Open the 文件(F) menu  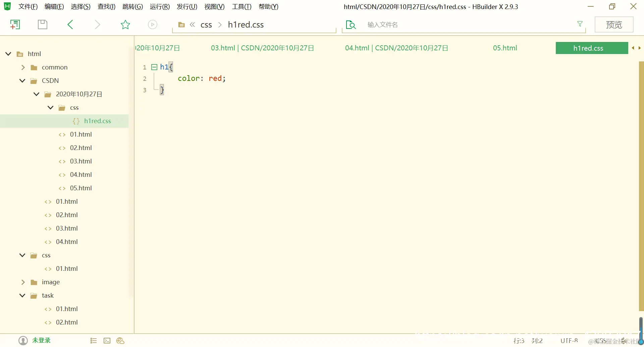tap(28, 7)
